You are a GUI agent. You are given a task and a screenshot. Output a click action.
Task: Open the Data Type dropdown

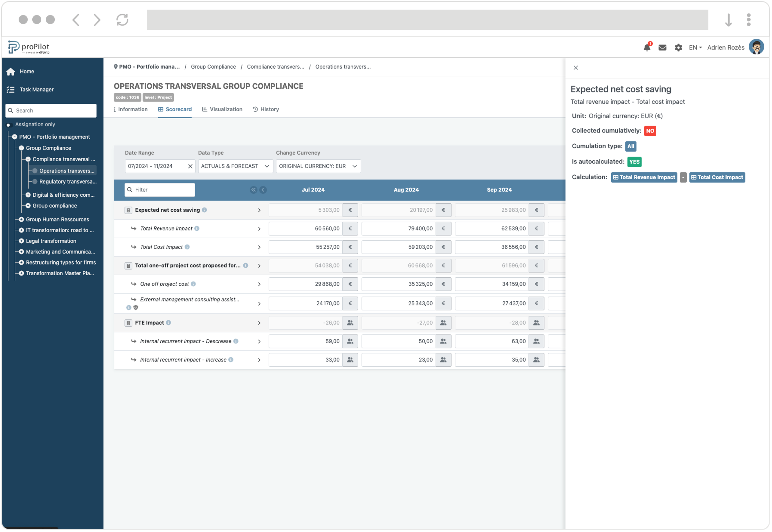[x=235, y=166]
